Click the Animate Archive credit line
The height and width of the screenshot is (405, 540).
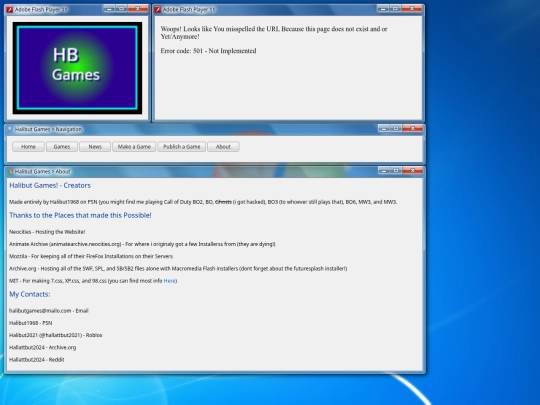click(142, 244)
